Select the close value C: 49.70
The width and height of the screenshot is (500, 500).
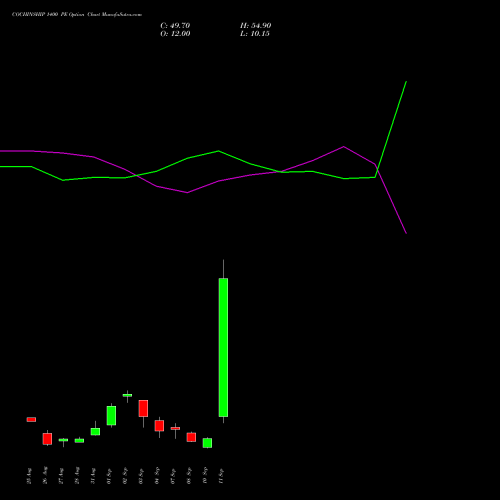click(x=175, y=26)
